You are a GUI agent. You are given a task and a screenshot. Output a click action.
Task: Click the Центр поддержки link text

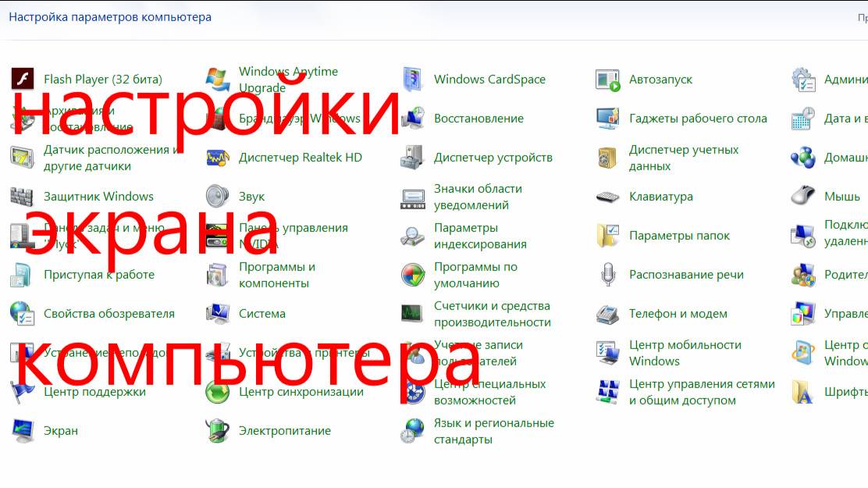point(94,392)
